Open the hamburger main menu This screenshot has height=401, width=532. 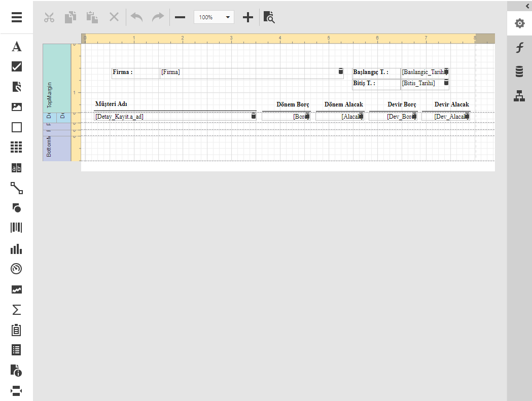click(x=17, y=17)
